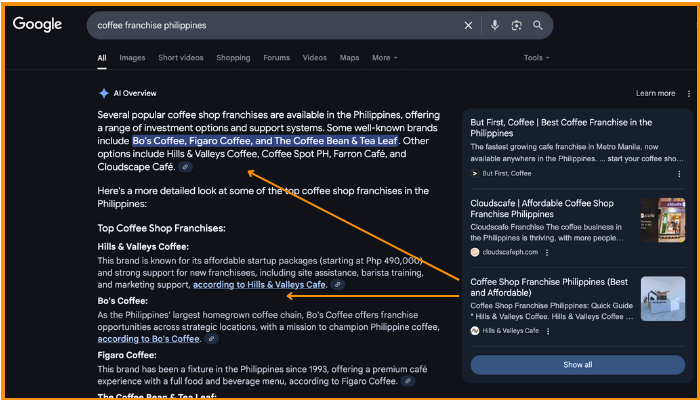Switch to Short videos tab
This screenshot has height=400, width=700.
tap(181, 58)
